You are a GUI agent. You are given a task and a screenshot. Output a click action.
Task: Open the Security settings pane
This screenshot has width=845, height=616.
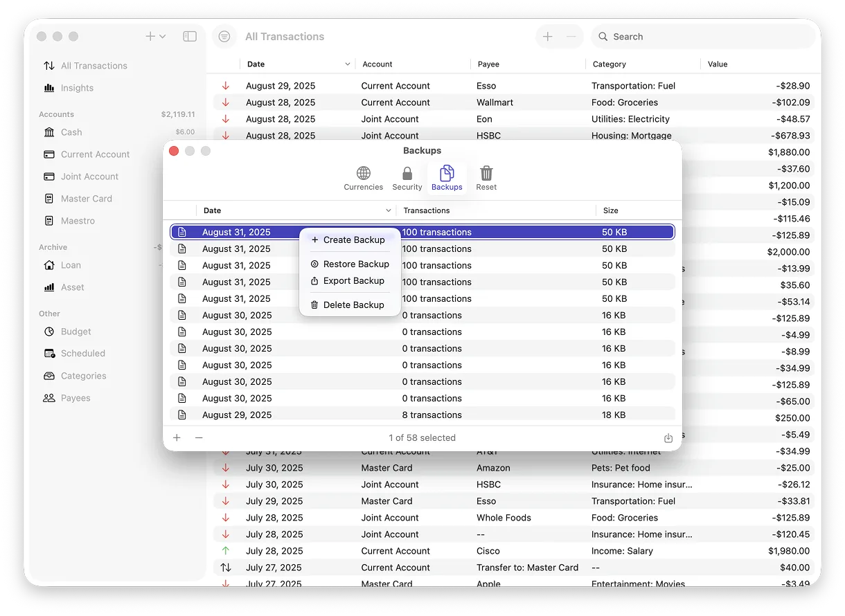click(x=407, y=178)
